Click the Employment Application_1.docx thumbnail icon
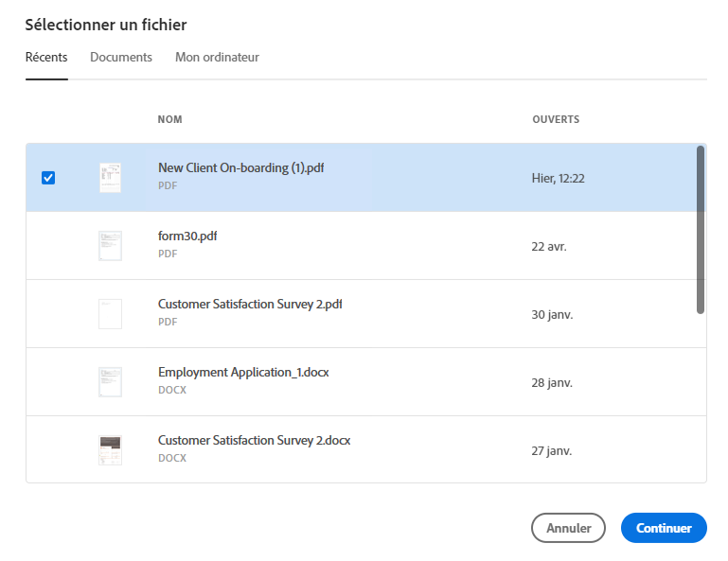The width and height of the screenshot is (728, 561). (x=111, y=382)
